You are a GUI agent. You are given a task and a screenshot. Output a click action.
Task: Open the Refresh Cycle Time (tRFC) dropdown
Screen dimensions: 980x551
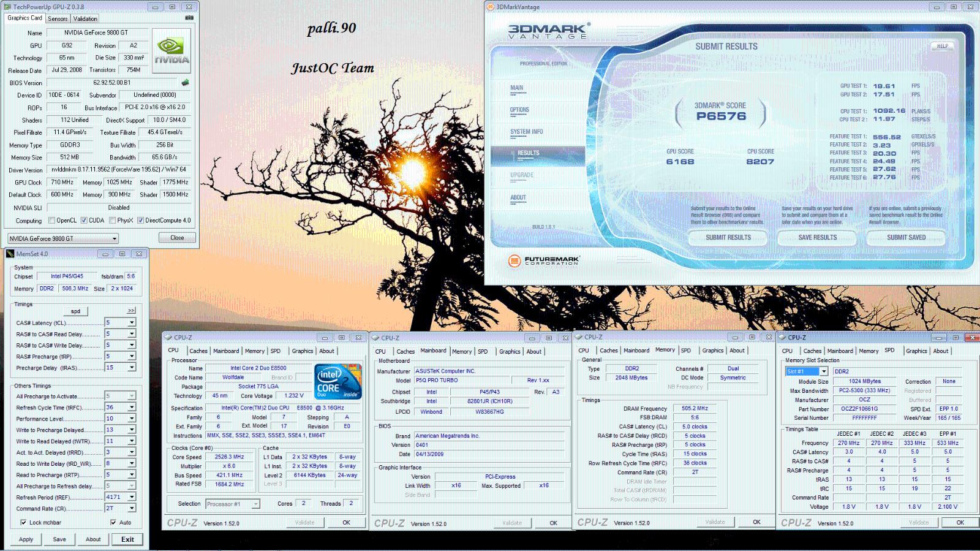pos(131,408)
